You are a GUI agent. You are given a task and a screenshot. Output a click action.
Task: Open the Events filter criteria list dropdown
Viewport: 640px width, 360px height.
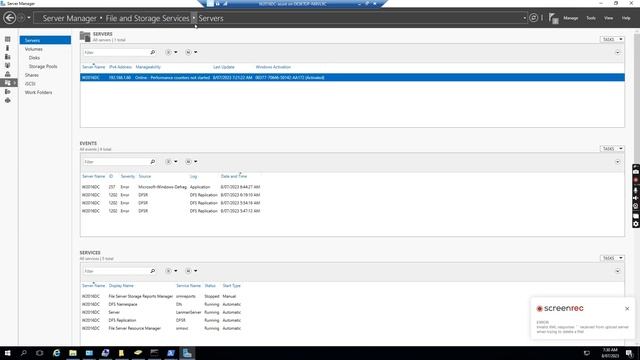(171, 162)
